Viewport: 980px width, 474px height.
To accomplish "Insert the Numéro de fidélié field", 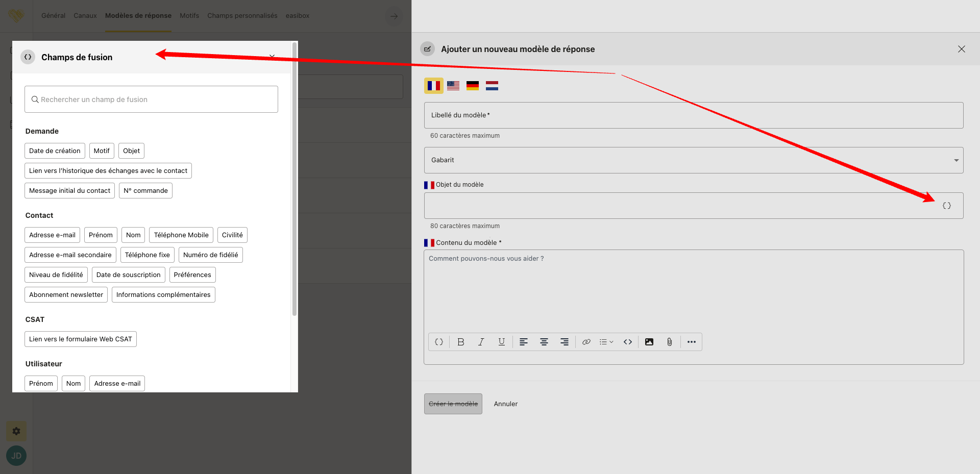I will [x=211, y=255].
